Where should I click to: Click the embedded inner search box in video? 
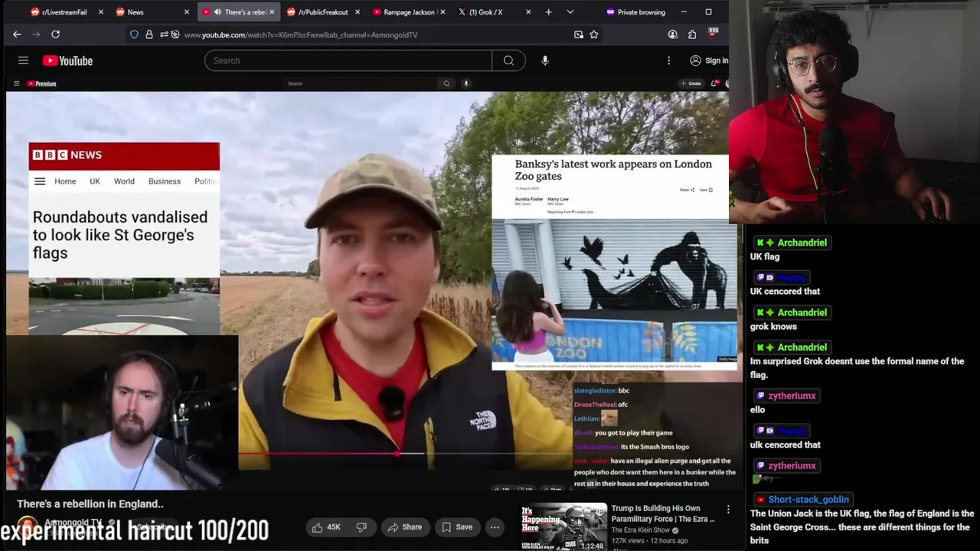coord(362,83)
